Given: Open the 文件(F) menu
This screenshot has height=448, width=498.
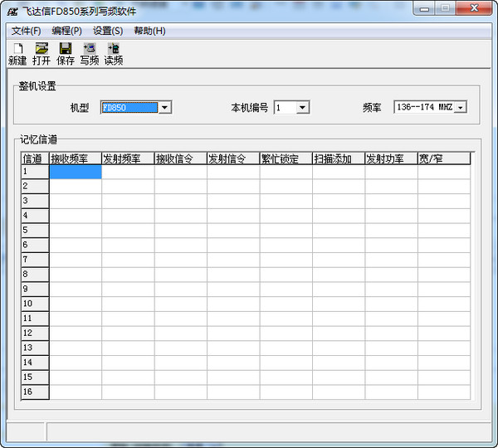Looking at the screenshot, I should 27,32.
